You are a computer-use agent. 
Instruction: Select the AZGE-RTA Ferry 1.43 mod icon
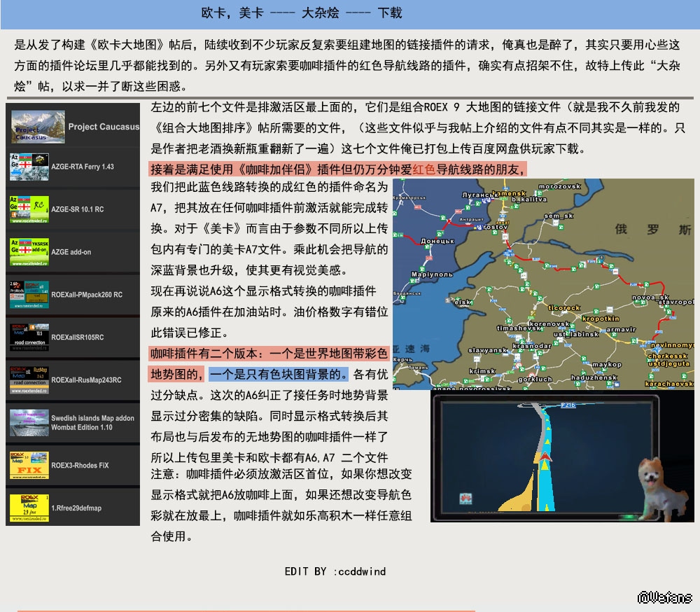point(29,167)
